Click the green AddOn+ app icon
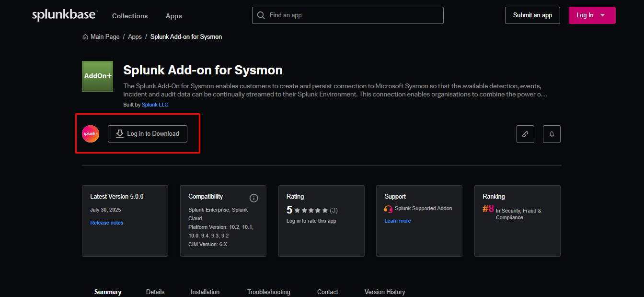 pos(97,76)
